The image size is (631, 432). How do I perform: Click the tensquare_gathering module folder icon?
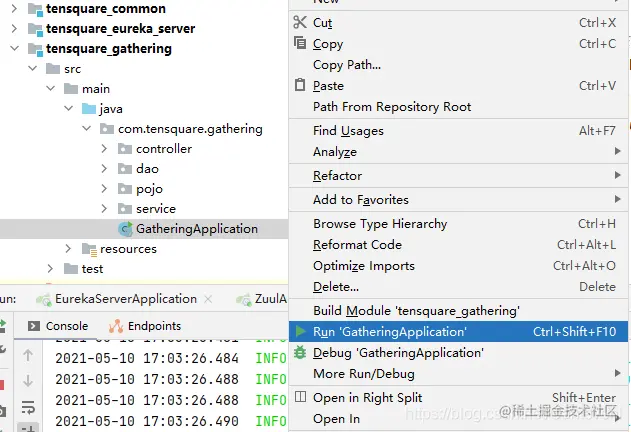35,49
